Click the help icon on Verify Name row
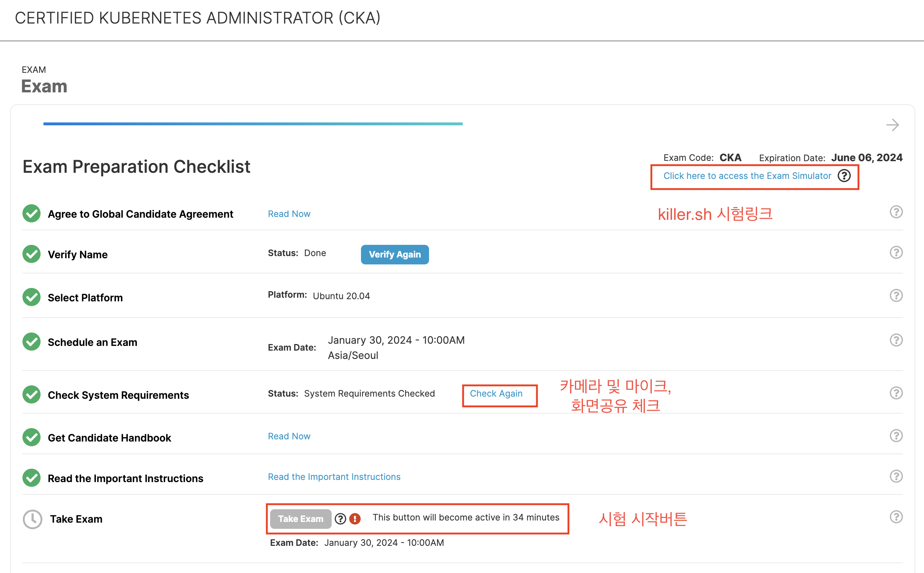 (896, 252)
